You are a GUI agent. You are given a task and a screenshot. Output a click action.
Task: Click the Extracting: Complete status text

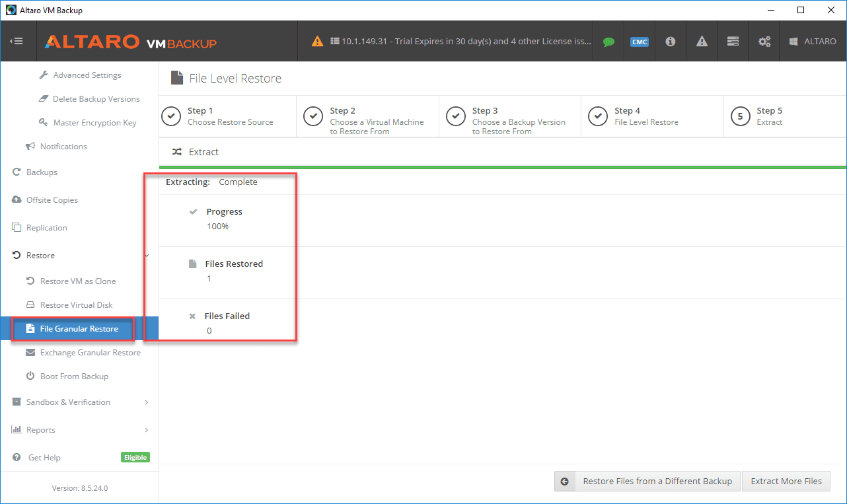point(211,182)
